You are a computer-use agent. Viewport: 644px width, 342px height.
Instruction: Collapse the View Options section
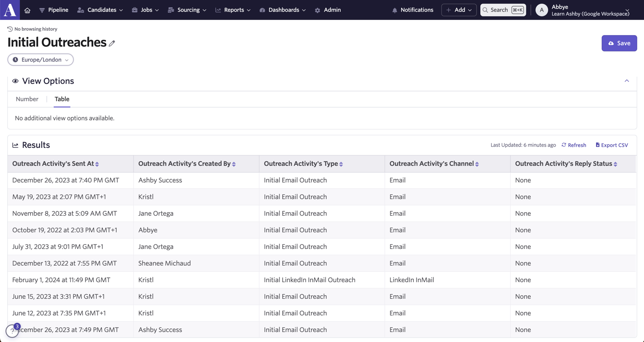626,81
